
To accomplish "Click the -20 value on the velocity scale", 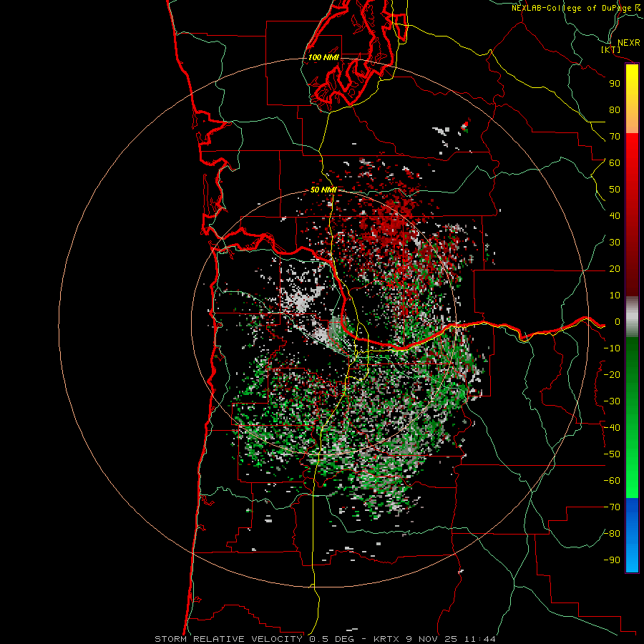I will (x=612, y=374).
